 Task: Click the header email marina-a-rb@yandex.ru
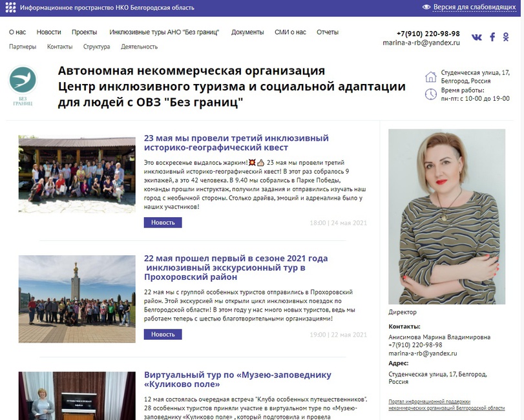pos(421,43)
